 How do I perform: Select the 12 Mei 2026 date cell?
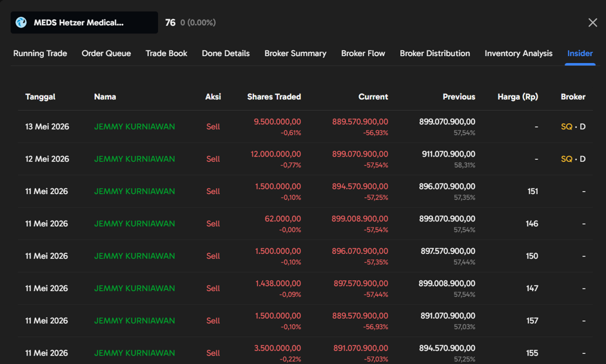47,159
